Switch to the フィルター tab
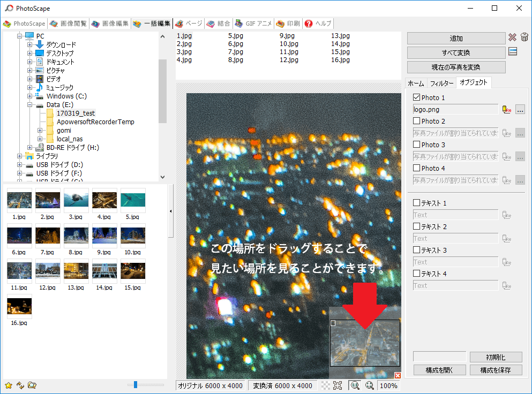The width and height of the screenshot is (532, 394). (x=441, y=83)
